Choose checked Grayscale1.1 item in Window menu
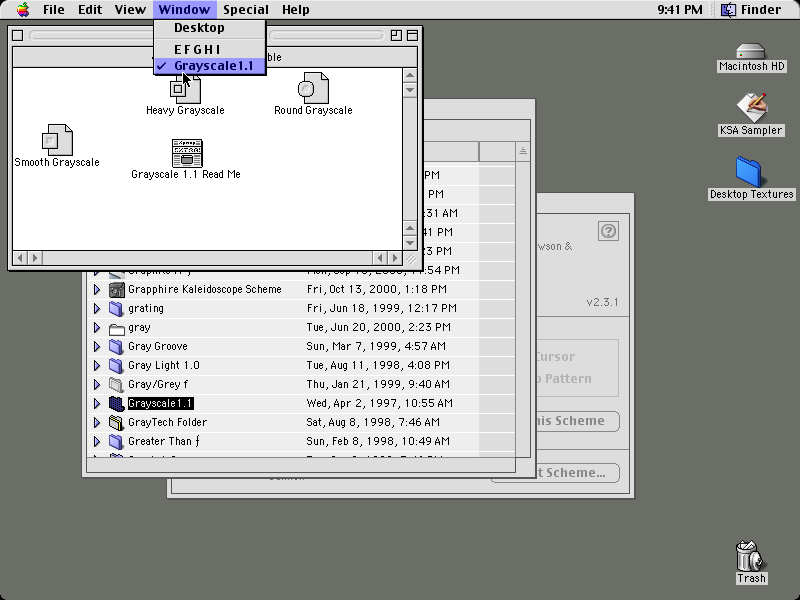This screenshot has width=800, height=600. tap(210, 66)
